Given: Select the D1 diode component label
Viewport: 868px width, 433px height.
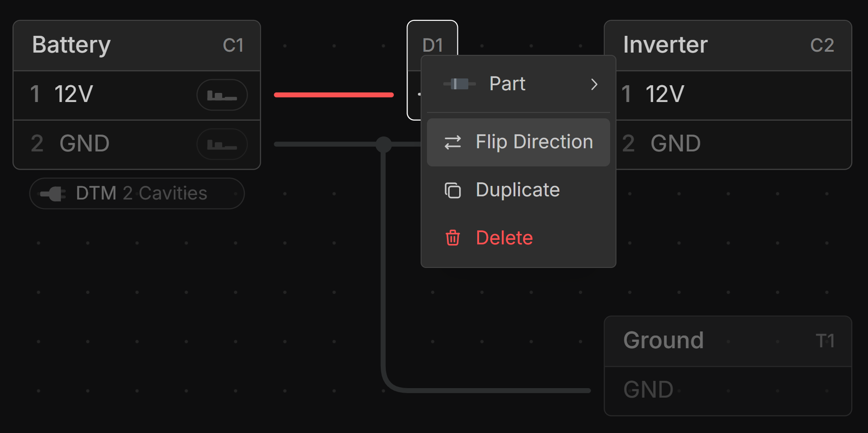Looking at the screenshot, I should [x=432, y=45].
